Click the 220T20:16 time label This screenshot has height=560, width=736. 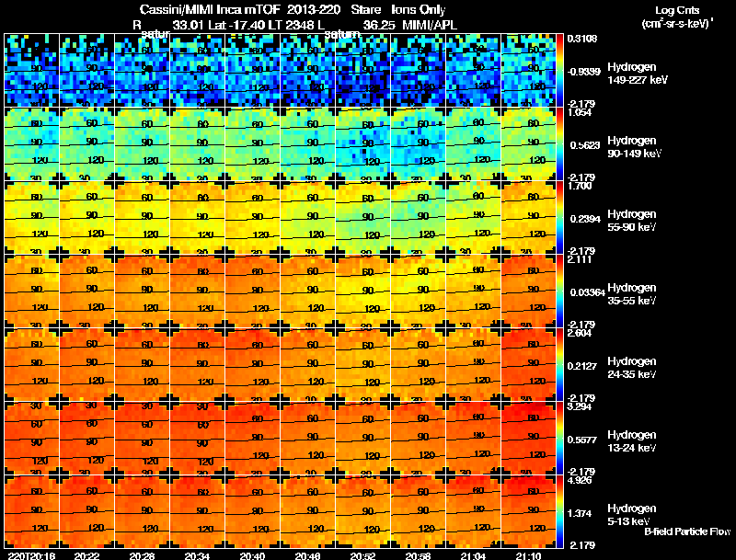pyautogui.click(x=31, y=555)
